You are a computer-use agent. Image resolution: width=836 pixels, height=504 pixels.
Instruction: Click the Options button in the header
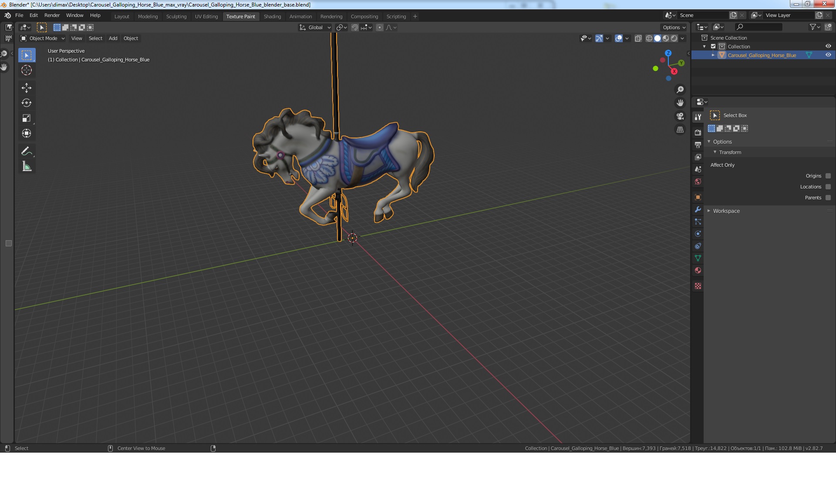tap(674, 27)
